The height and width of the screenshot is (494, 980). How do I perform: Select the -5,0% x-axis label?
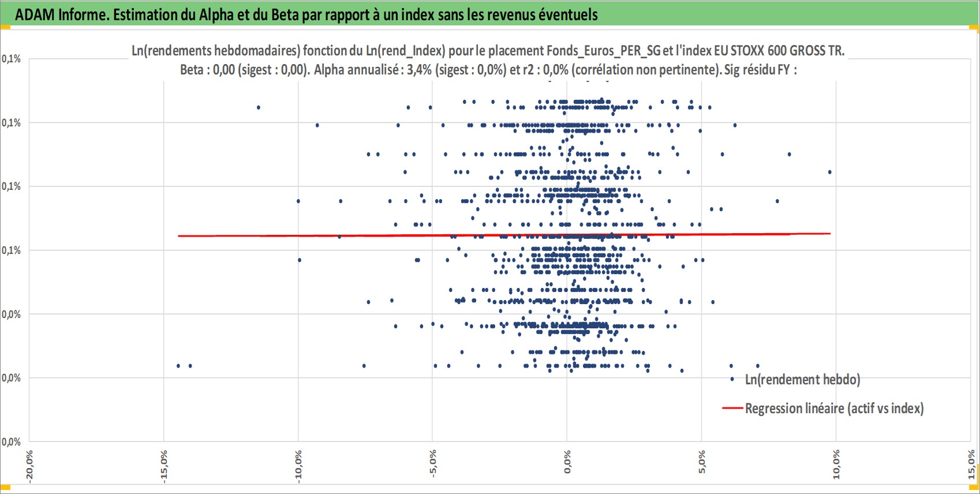pos(433,463)
